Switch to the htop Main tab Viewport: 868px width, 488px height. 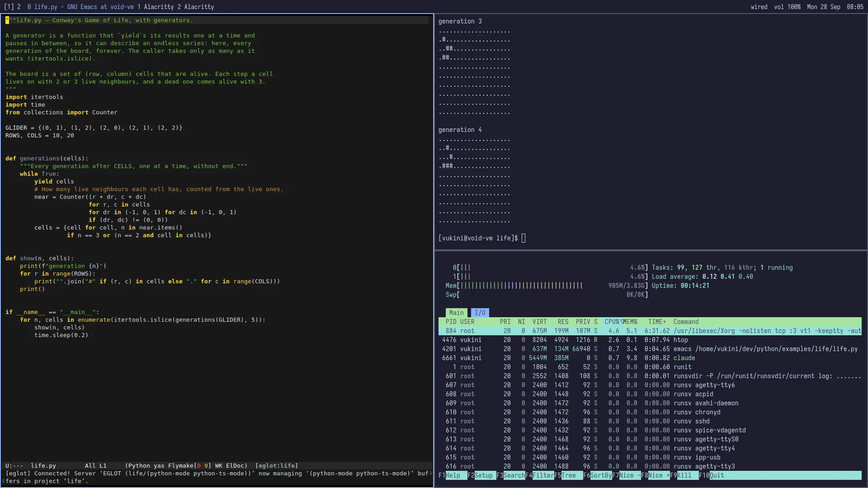456,313
